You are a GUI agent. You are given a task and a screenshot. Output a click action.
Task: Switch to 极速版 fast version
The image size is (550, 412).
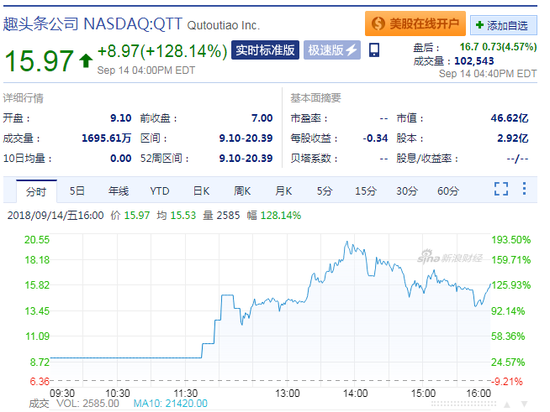332,50
